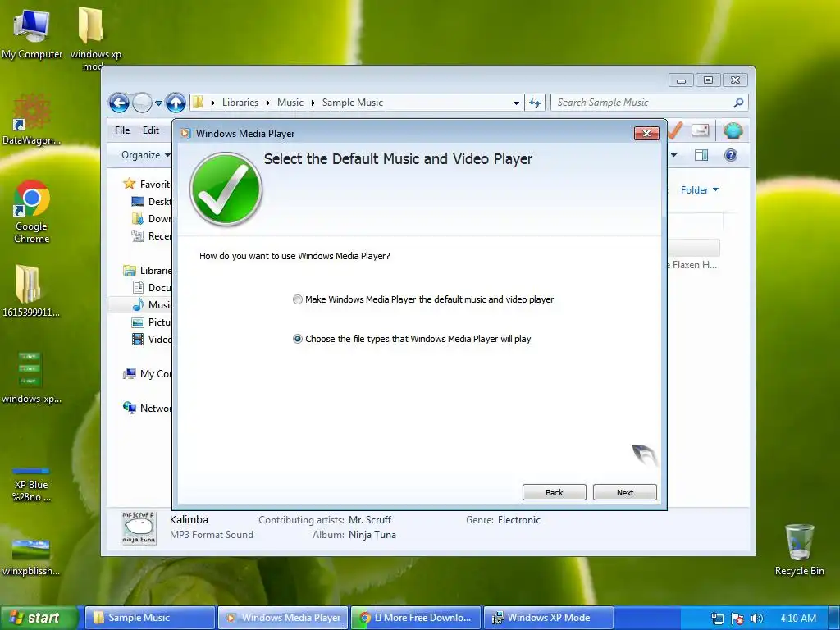Screen dimensions: 840x630
Task: Click the search magnifier icon
Action: pos(738,103)
